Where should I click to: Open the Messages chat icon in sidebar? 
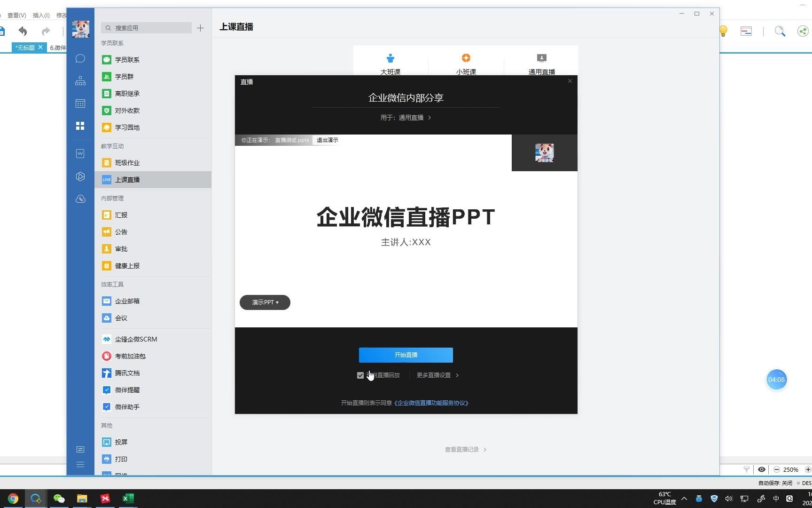80,58
